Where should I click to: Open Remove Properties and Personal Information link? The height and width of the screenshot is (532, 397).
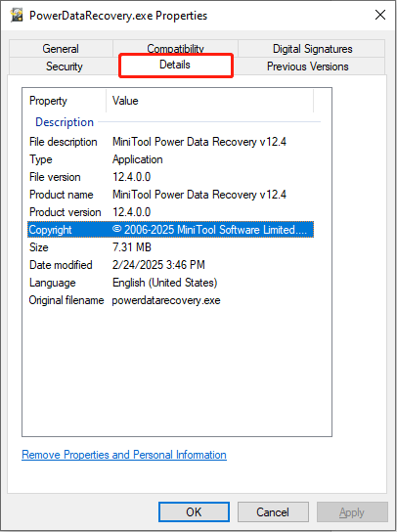[124, 455]
